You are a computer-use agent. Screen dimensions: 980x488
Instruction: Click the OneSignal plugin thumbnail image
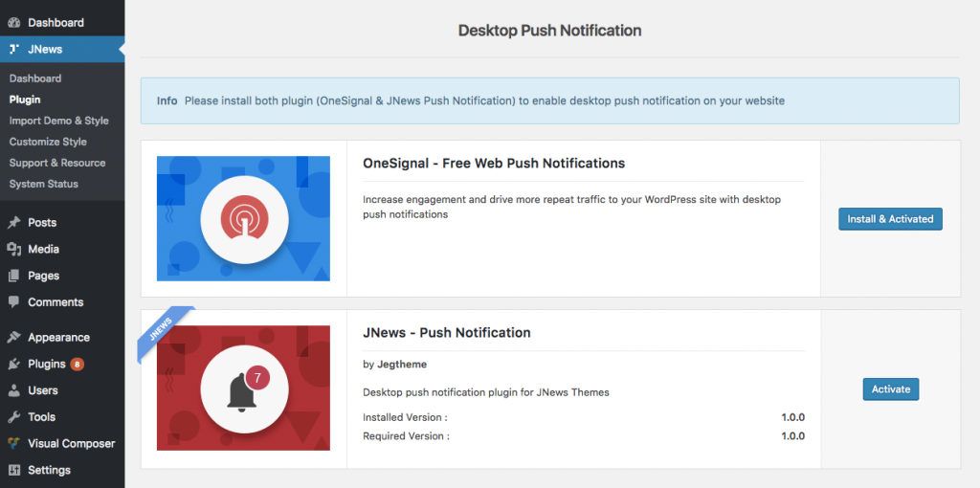(x=243, y=218)
